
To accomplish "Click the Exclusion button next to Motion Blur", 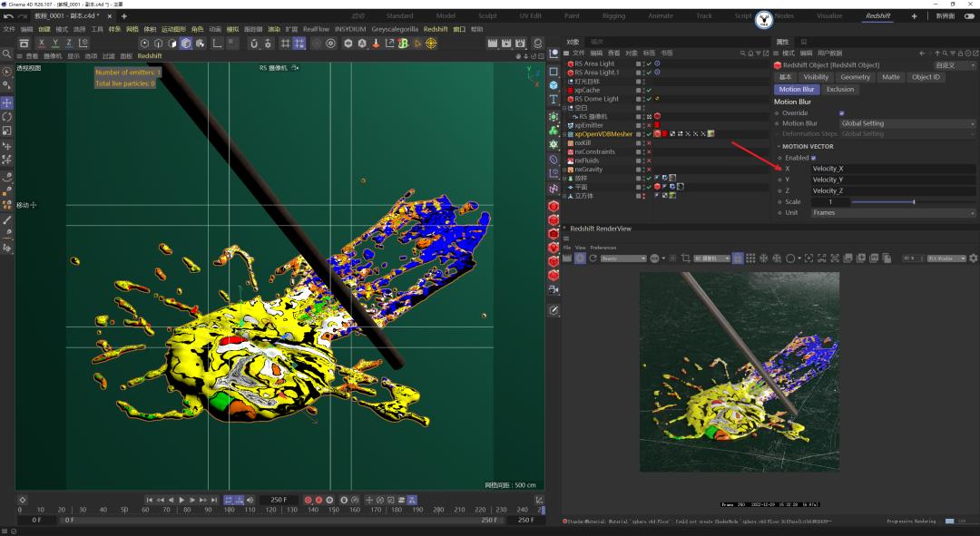I will (840, 89).
